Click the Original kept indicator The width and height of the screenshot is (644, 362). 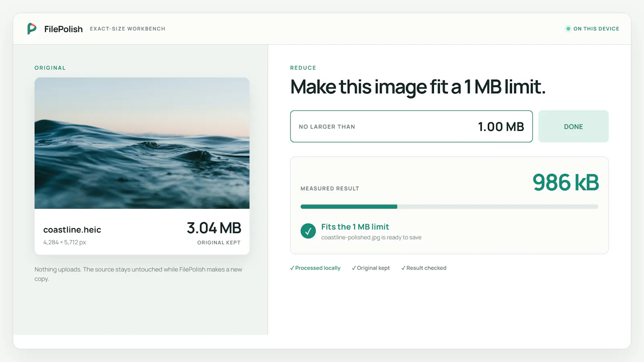(x=371, y=268)
